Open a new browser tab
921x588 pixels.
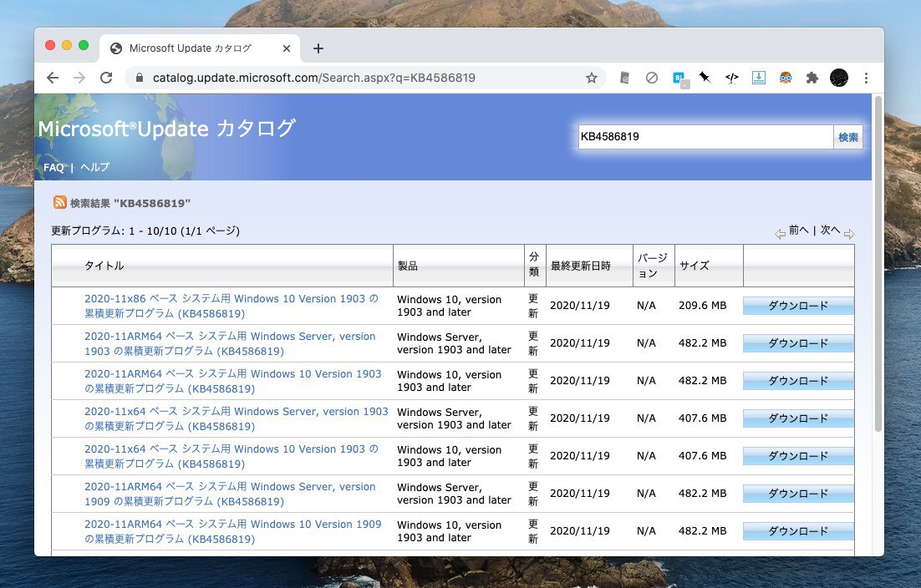(x=318, y=48)
